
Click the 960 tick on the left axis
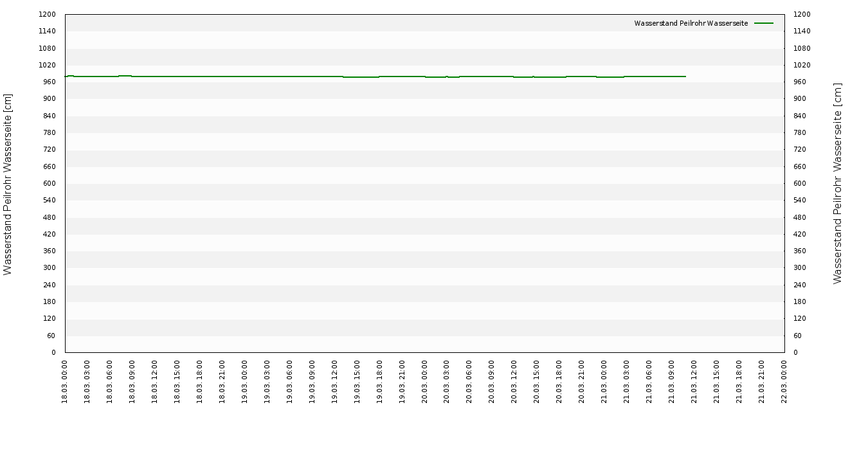click(x=50, y=82)
